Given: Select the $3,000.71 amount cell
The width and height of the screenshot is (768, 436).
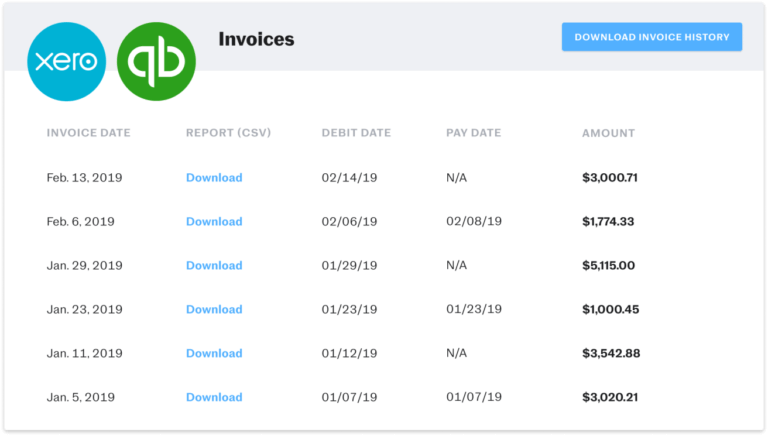Looking at the screenshot, I should (609, 178).
